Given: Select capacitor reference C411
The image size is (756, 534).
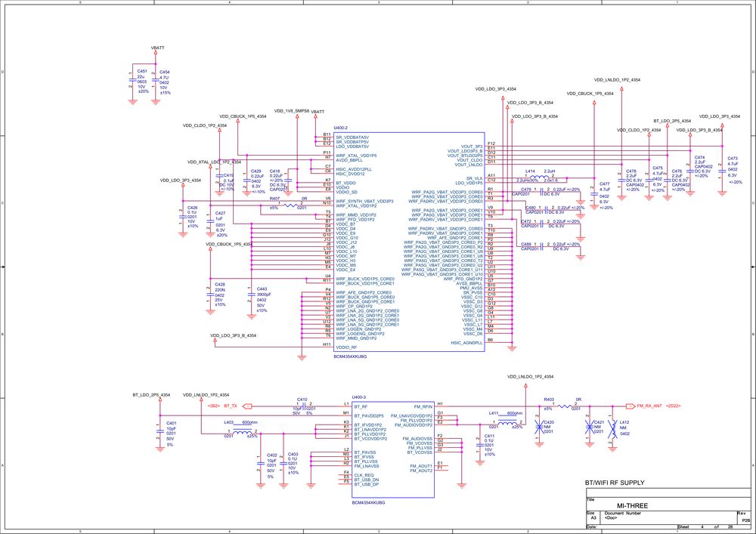Looking at the screenshot, I should coord(489,437).
